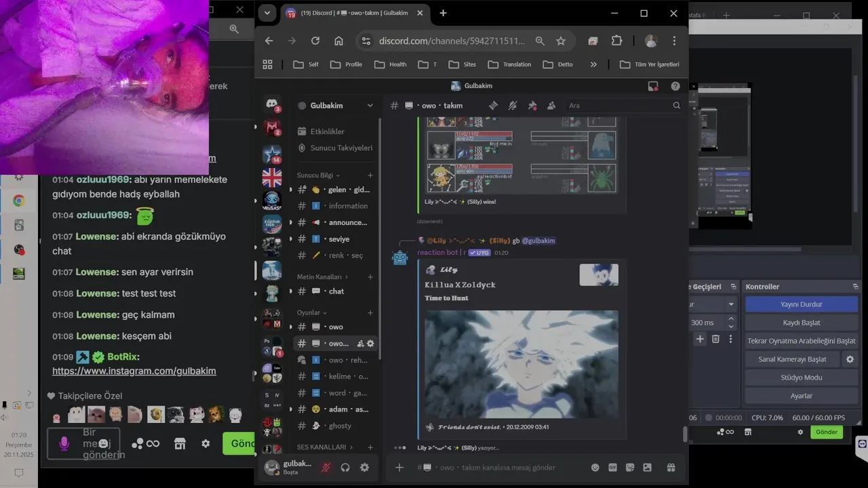
Task: Open GIF picker in message bar
Action: [x=612, y=467]
